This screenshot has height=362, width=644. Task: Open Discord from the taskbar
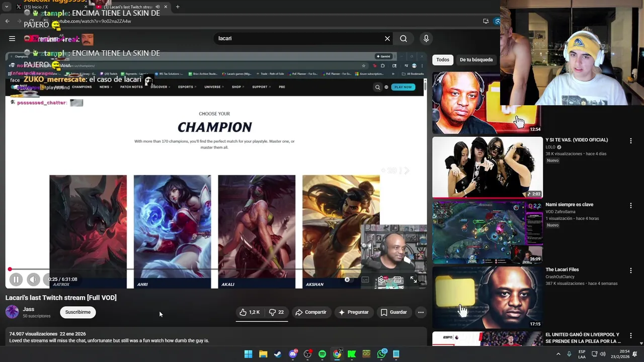[293, 354]
